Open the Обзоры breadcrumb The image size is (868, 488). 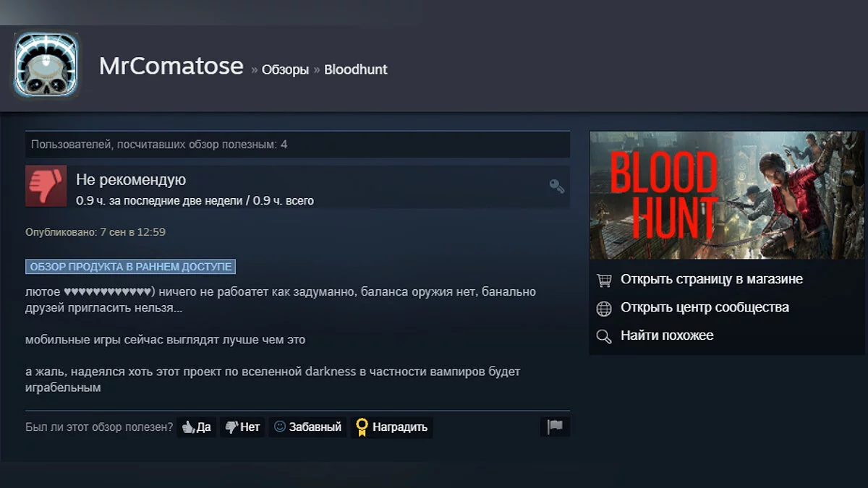coord(285,69)
